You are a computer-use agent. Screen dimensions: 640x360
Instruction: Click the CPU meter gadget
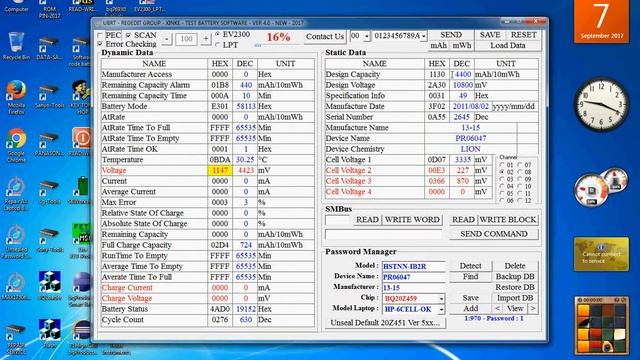(601, 188)
